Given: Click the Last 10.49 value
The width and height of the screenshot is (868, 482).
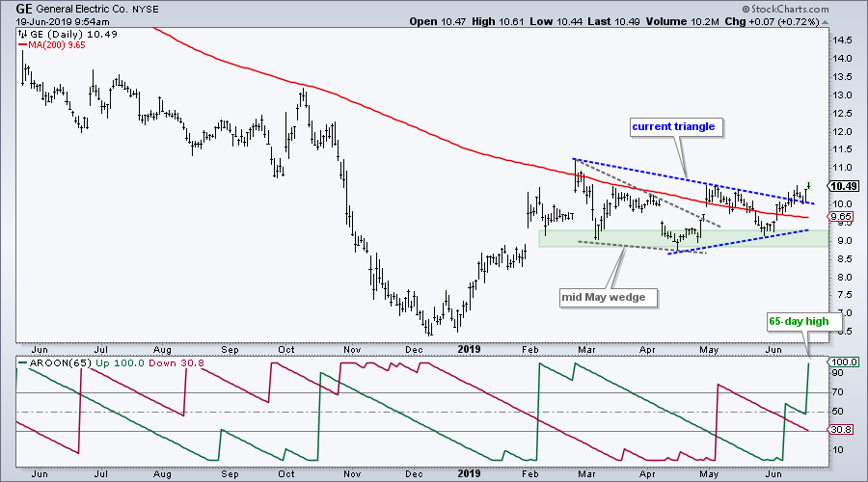Looking at the screenshot, I should click(614, 21).
